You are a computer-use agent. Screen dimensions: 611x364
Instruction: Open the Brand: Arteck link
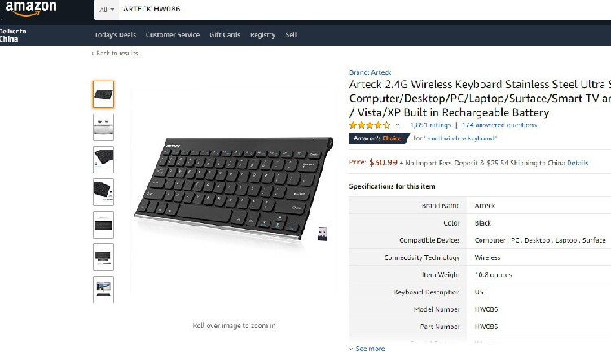pyautogui.click(x=370, y=72)
